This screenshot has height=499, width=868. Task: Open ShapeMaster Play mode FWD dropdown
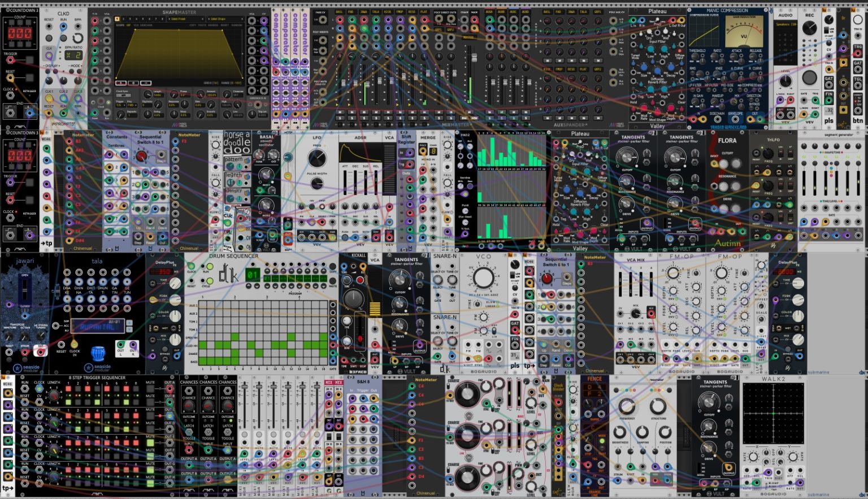point(132,105)
